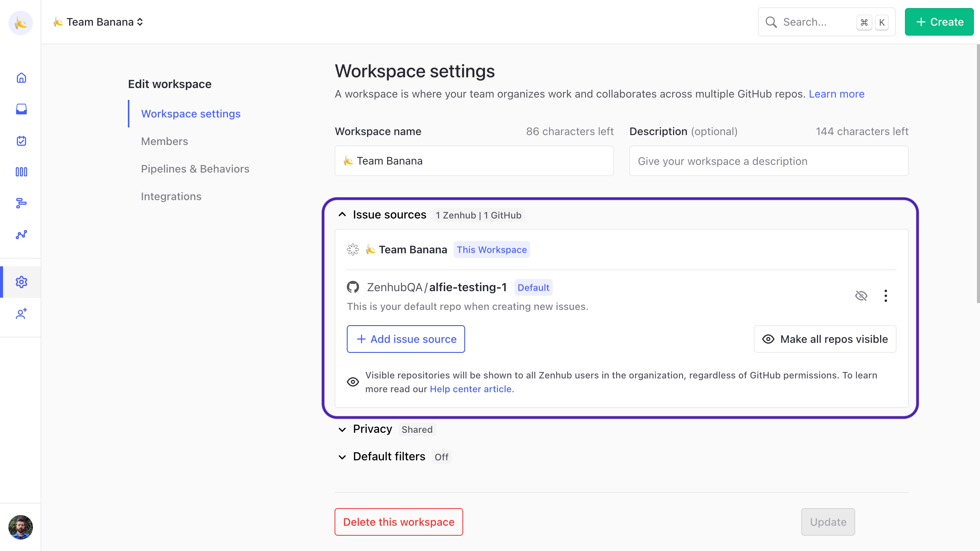Click the 1 Zenhub | 1 GitHub badge
Screen dimensions: 980x551
tap(479, 215)
